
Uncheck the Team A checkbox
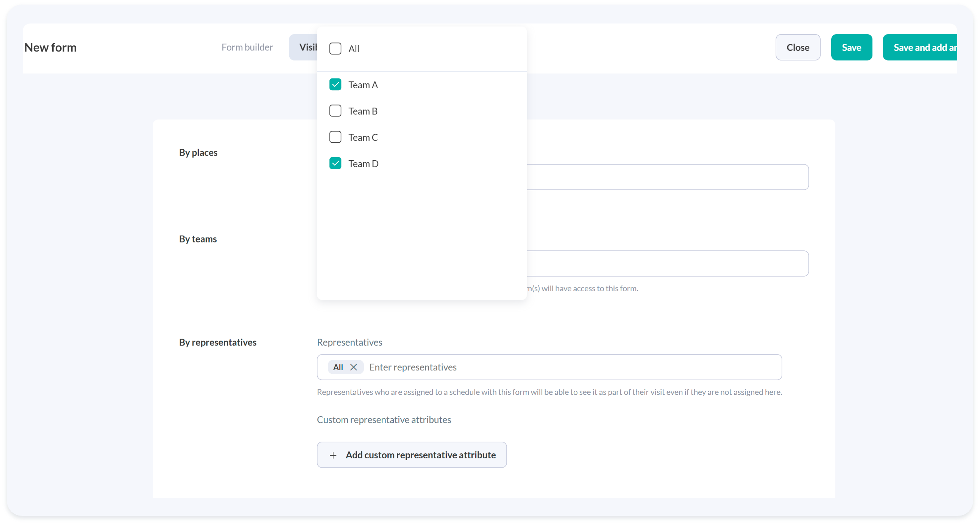[335, 84]
